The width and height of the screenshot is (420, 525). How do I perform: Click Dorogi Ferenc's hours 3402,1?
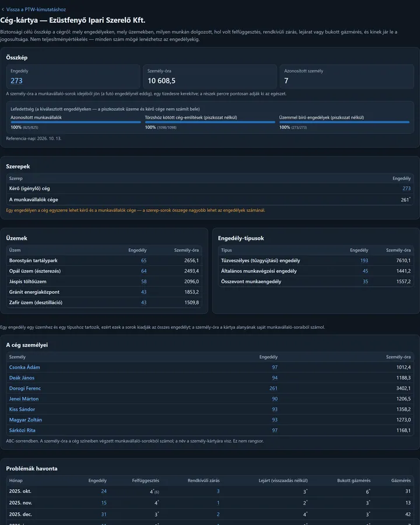pyautogui.click(x=403, y=388)
